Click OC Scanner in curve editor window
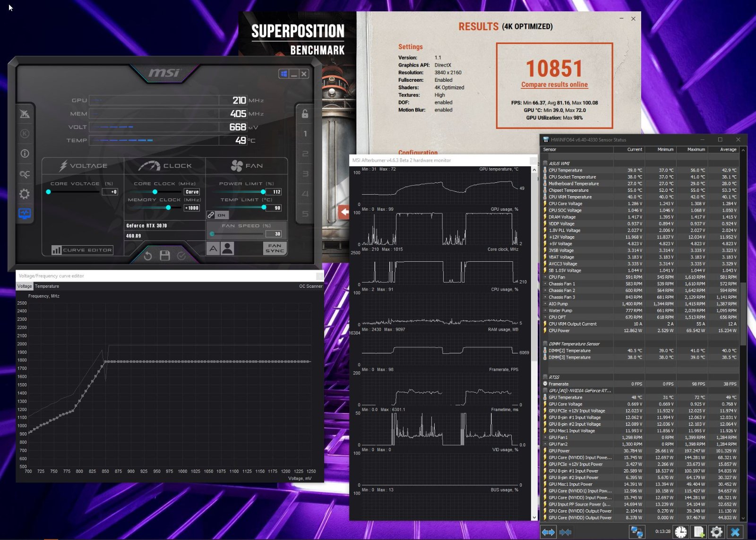756x540 pixels. tap(310, 286)
